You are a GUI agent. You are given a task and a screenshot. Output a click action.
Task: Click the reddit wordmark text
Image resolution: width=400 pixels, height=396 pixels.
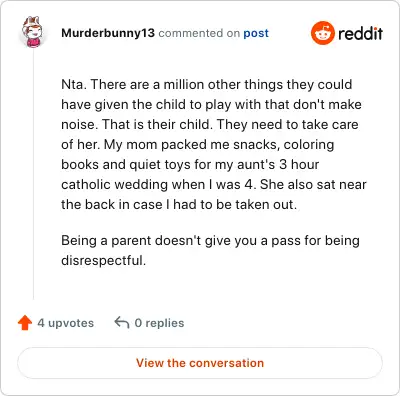pos(360,33)
